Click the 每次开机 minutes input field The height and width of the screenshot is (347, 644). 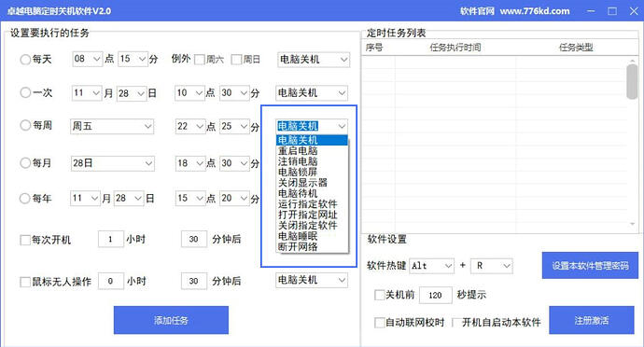(194, 240)
